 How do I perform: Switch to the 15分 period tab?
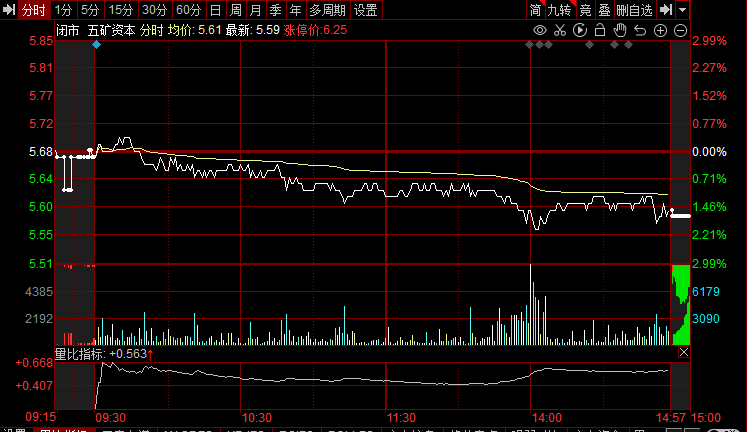click(121, 10)
